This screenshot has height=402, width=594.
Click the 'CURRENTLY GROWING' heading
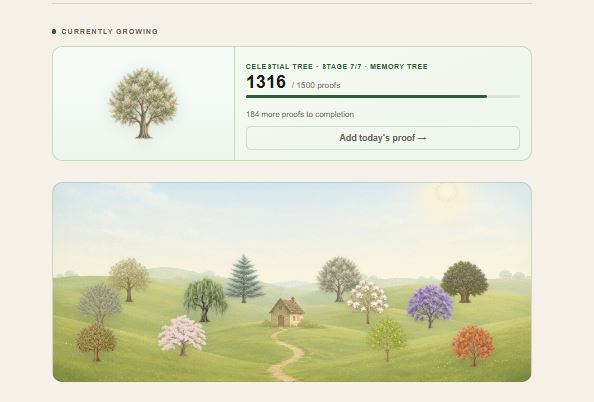tap(110, 31)
